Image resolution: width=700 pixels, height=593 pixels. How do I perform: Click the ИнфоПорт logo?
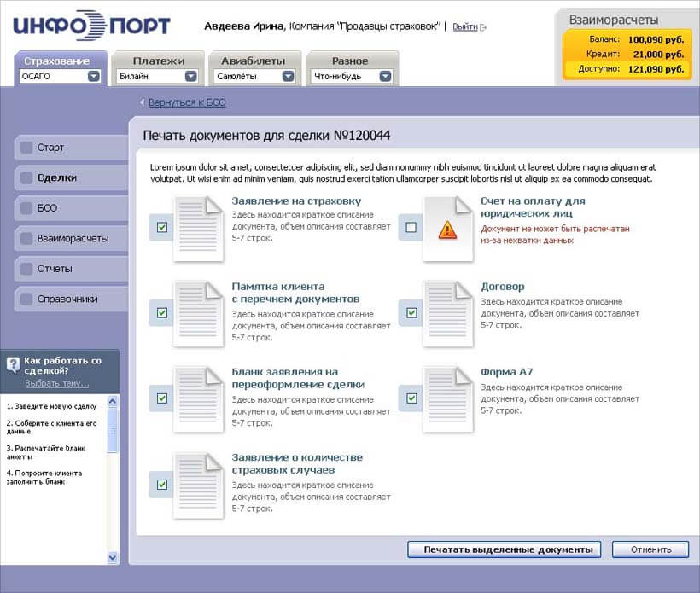[x=91, y=26]
